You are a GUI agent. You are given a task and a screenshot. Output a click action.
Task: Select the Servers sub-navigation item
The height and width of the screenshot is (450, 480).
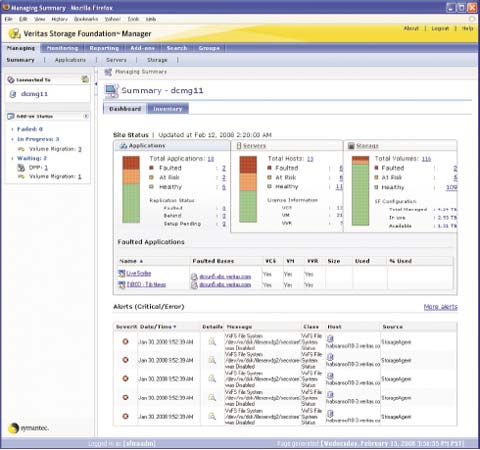click(x=116, y=60)
